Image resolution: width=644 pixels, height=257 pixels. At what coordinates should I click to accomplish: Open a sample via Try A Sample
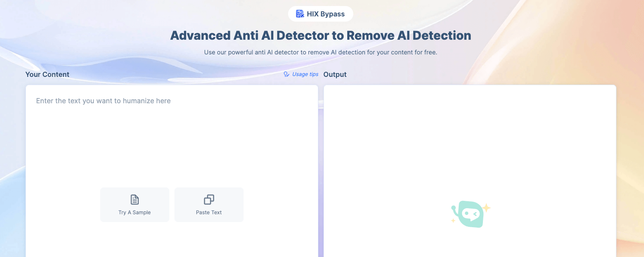coord(134,204)
